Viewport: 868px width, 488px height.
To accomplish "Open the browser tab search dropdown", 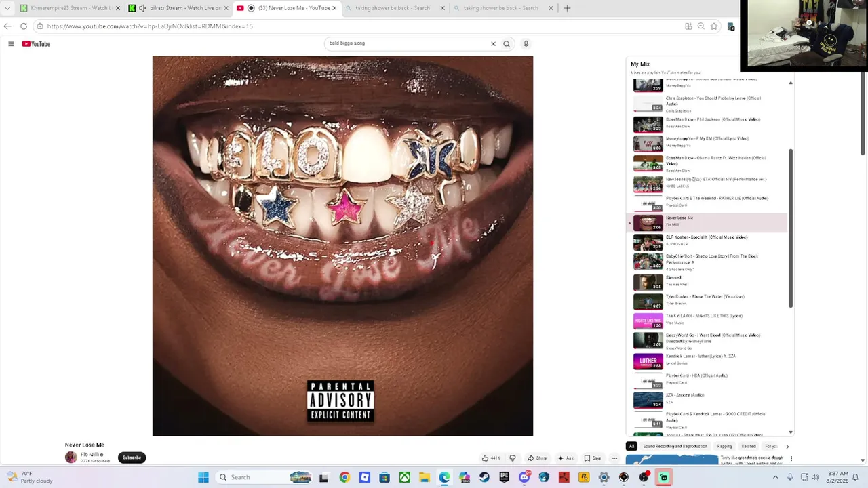I will (x=7, y=8).
